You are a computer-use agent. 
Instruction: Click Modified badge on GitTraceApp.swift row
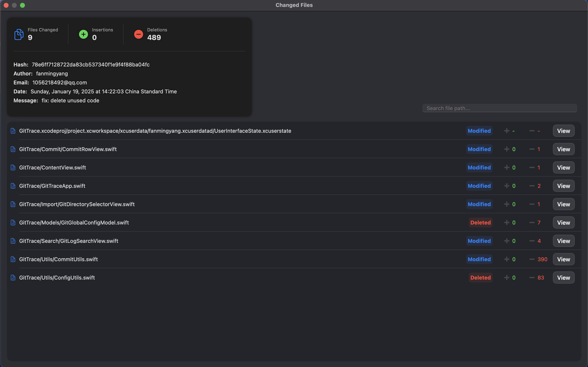click(x=479, y=186)
